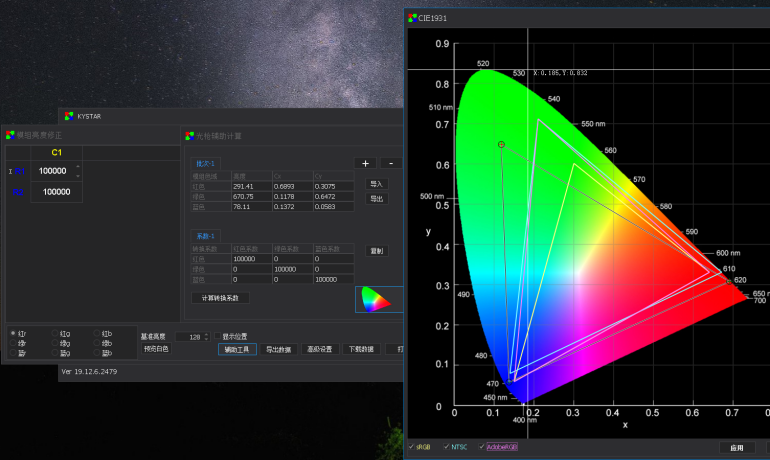
Task: Click the R1 value spinner up arrow
Action: coord(78,166)
